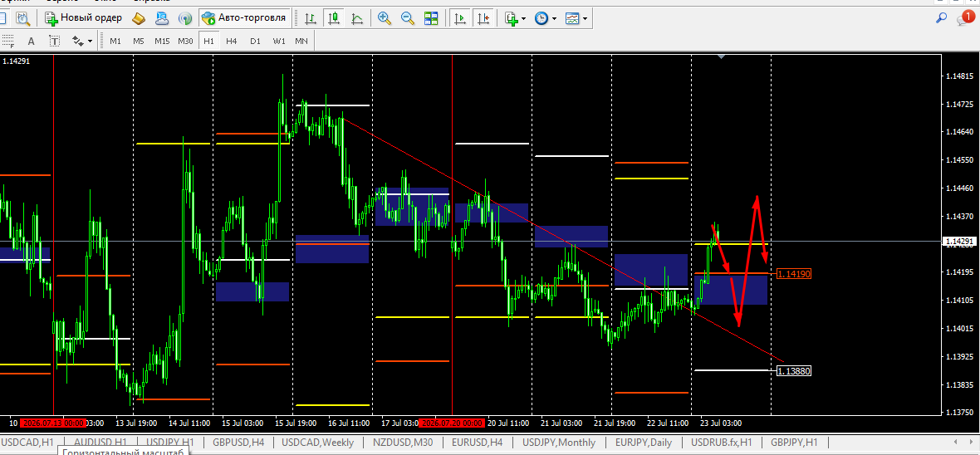
Task: Switch timeframe to M15
Action: point(162,42)
